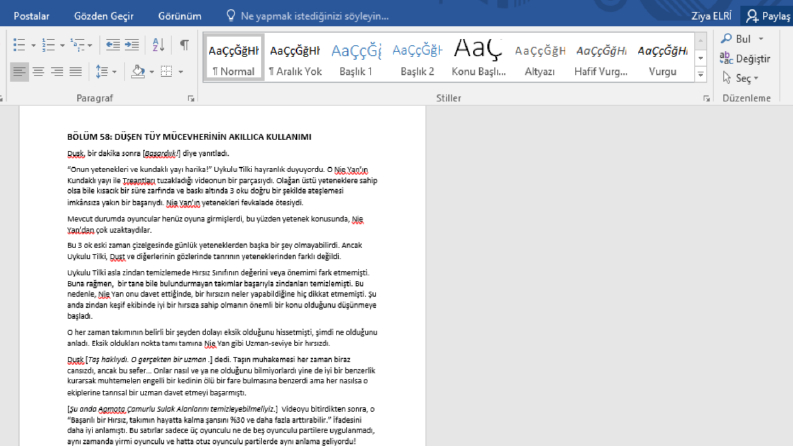Justify the paragraph text
793x446 pixels.
tap(75, 72)
